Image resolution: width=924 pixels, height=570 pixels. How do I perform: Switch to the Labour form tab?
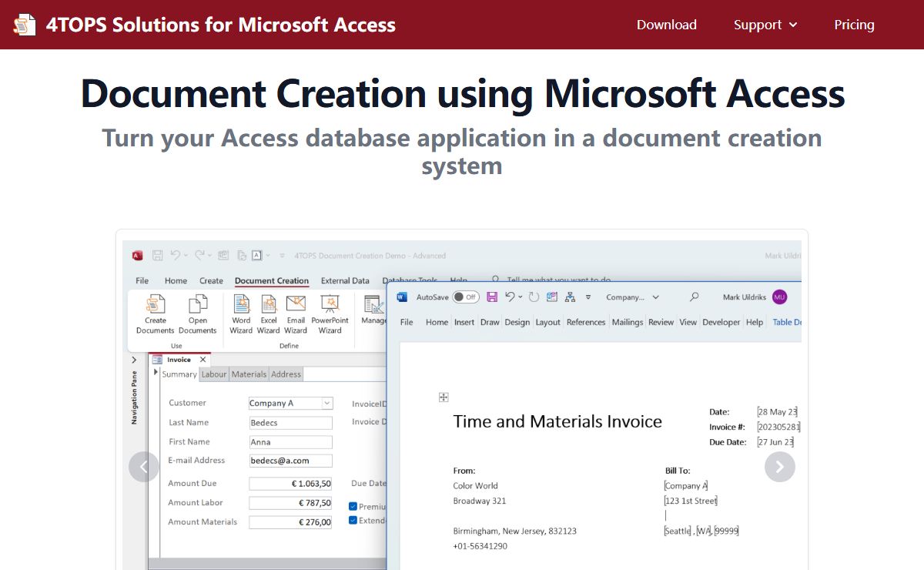[x=214, y=374]
